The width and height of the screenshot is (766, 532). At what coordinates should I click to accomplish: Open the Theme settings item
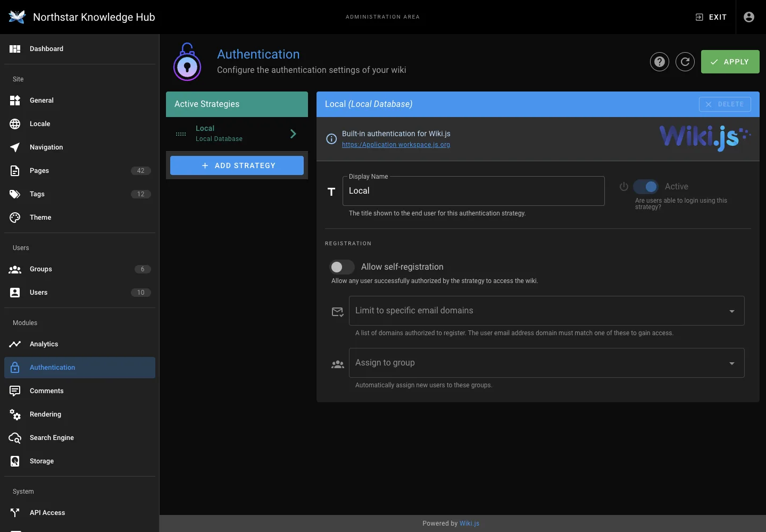(x=80, y=218)
